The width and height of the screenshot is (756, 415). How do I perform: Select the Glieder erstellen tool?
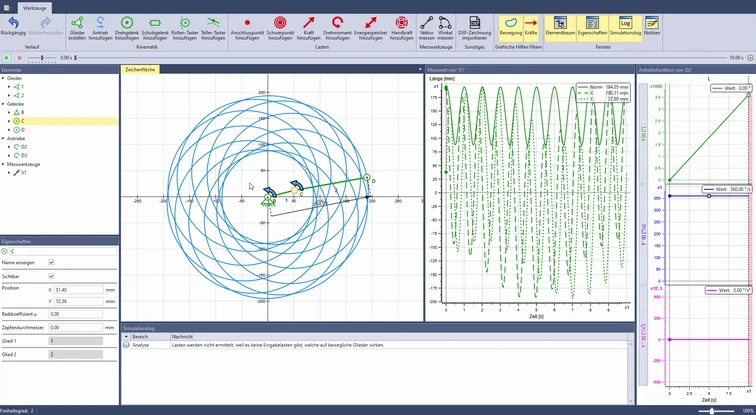click(77, 23)
